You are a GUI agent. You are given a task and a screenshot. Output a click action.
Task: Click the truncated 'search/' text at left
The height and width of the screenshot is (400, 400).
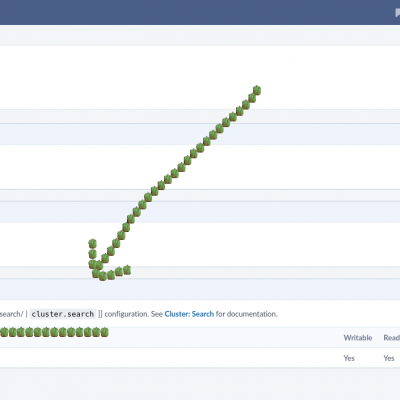[x=12, y=314]
